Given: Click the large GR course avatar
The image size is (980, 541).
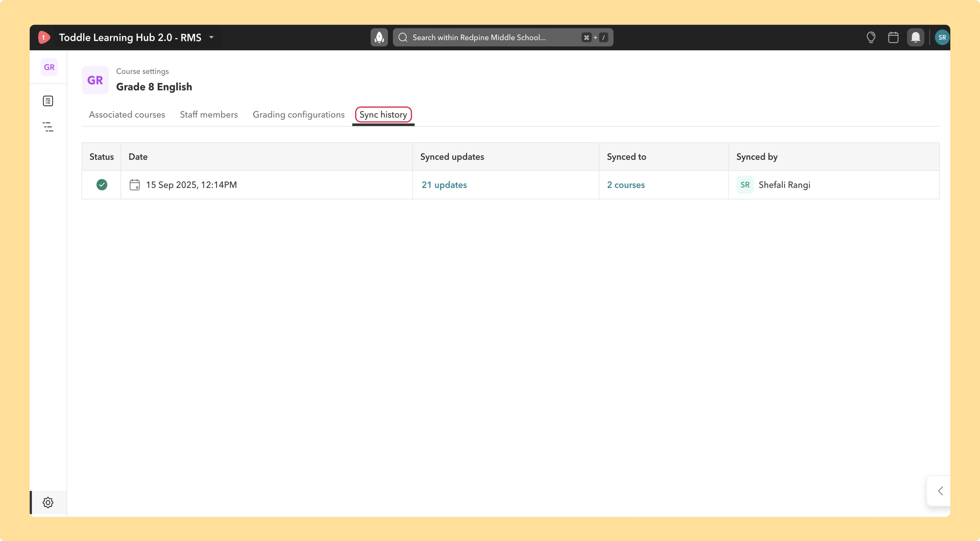Looking at the screenshot, I should click(x=95, y=80).
